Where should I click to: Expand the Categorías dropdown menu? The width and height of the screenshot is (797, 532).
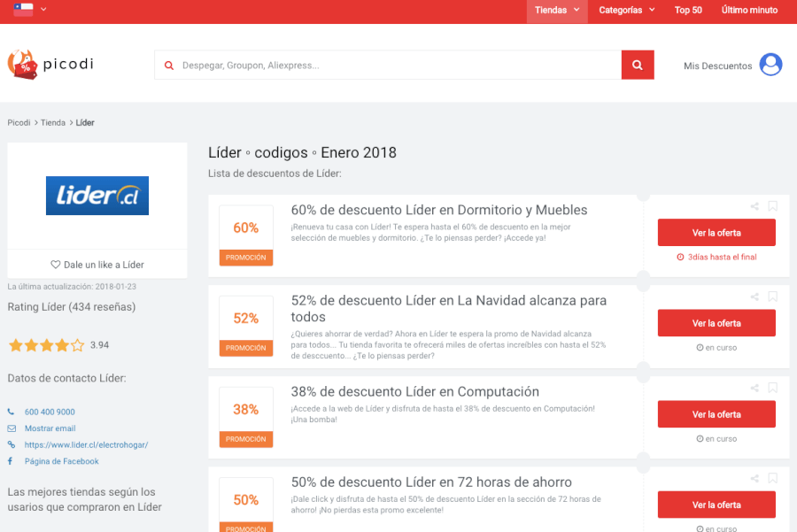(627, 10)
